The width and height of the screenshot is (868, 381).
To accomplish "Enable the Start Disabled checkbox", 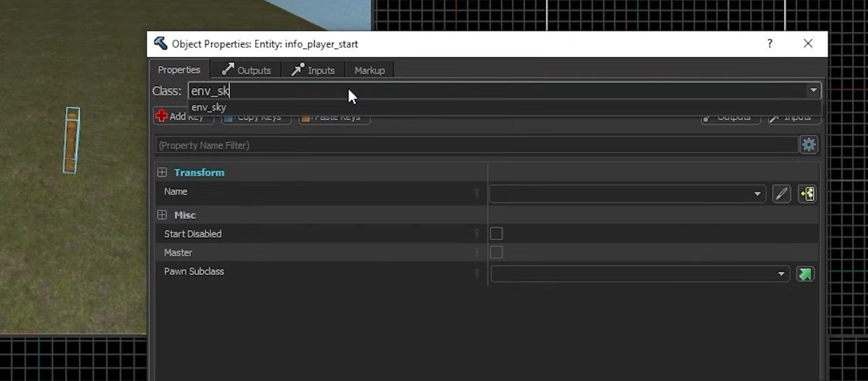I will click(496, 234).
